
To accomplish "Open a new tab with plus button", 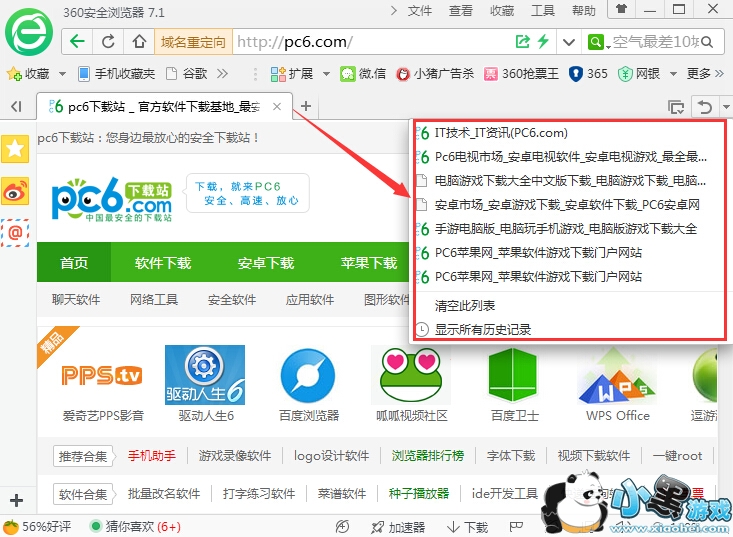I will point(306,106).
